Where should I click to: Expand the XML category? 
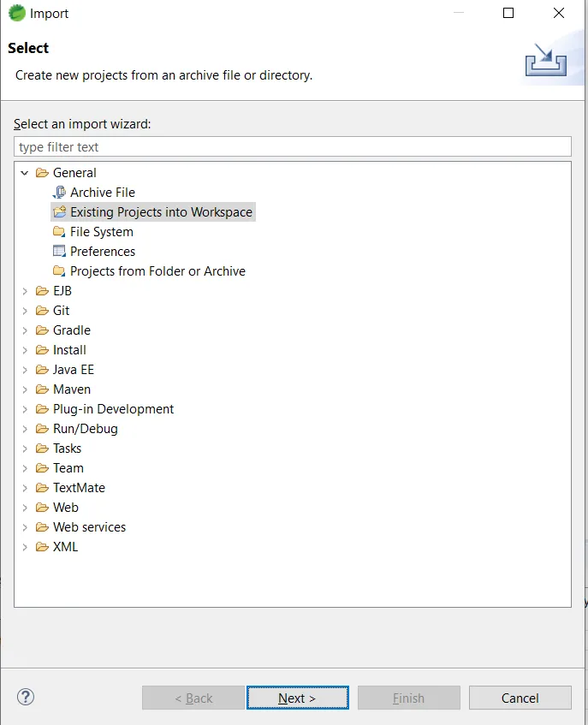coord(25,547)
